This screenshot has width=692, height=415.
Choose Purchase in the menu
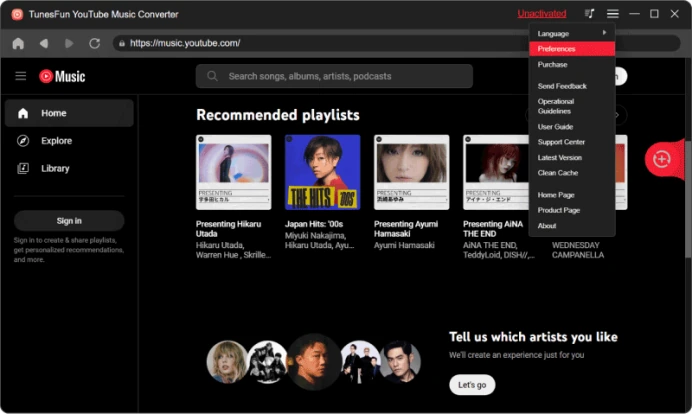click(x=572, y=64)
